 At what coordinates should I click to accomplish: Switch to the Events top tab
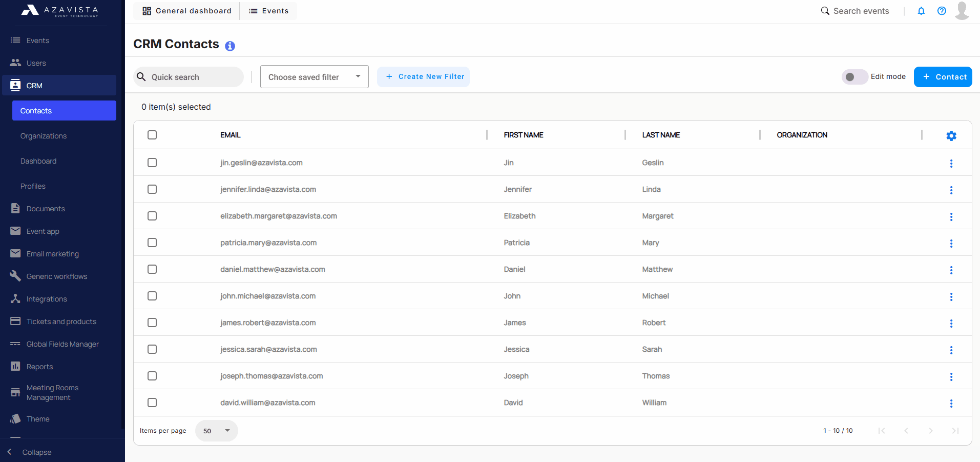[x=268, y=11]
